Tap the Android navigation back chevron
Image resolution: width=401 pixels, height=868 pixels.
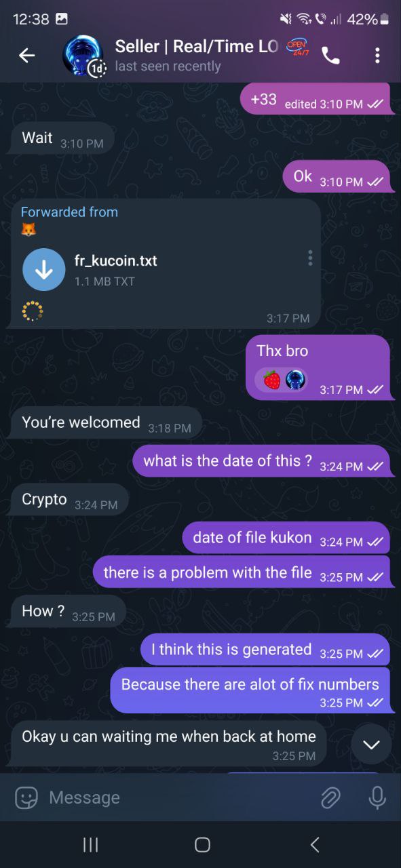click(x=314, y=844)
